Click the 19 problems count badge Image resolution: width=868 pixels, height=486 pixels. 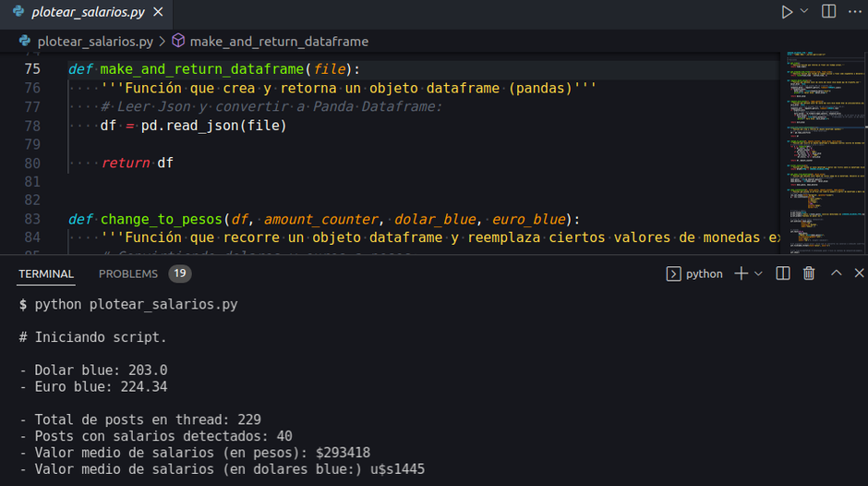180,273
